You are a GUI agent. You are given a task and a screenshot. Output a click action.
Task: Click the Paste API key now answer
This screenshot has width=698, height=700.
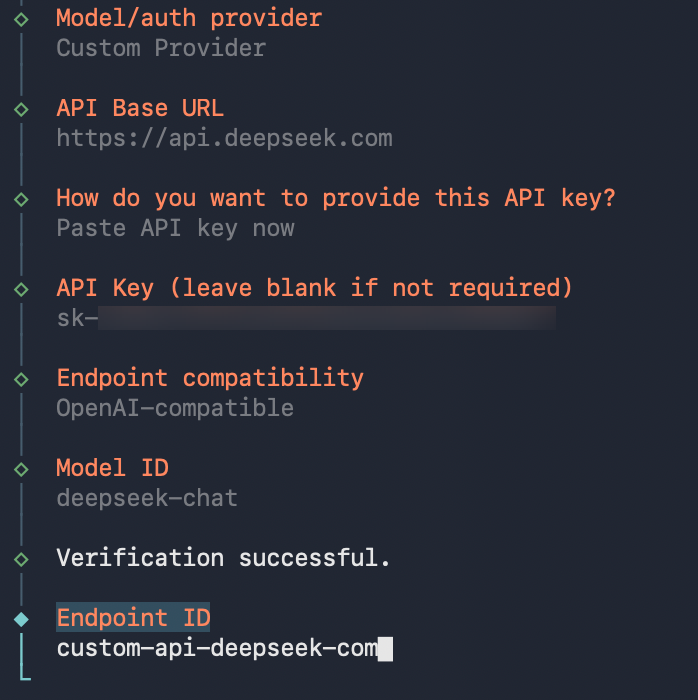point(175,228)
